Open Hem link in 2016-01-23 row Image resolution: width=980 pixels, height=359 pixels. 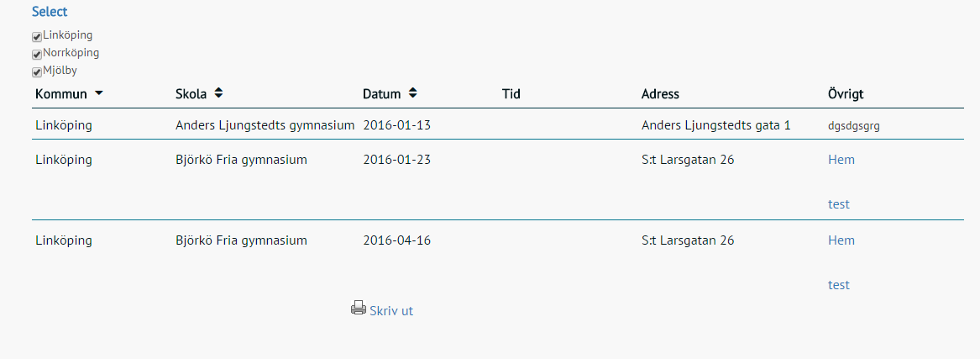841,160
